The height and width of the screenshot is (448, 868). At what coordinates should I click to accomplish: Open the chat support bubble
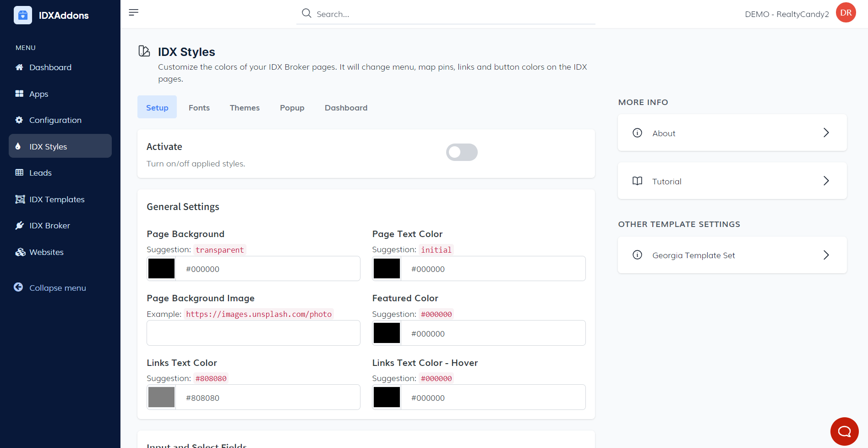844,431
